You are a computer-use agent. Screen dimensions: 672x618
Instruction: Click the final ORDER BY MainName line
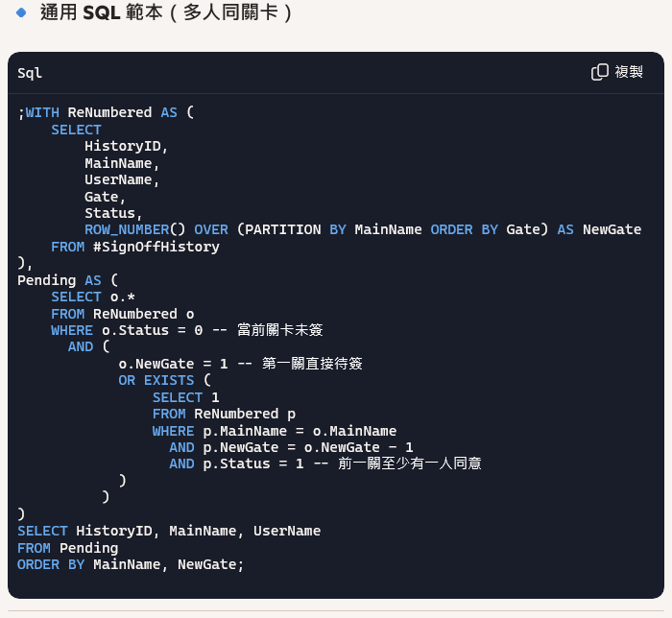pyautogui.click(x=131, y=564)
